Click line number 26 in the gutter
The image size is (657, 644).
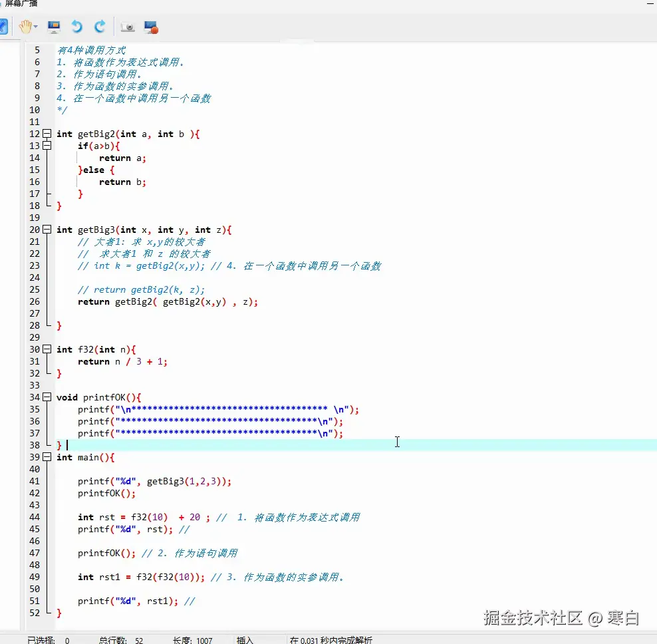click(x=35, y=301)
